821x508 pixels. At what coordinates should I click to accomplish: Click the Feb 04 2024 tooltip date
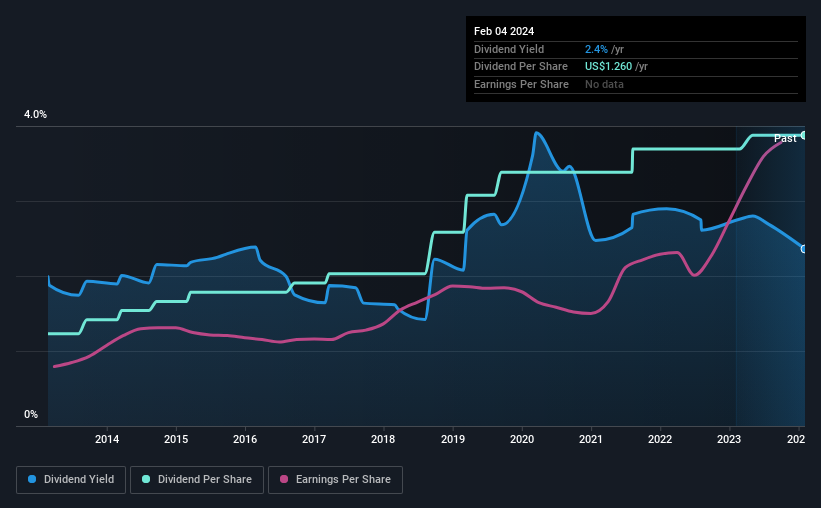pyautogui.click(x=504, y=31)
